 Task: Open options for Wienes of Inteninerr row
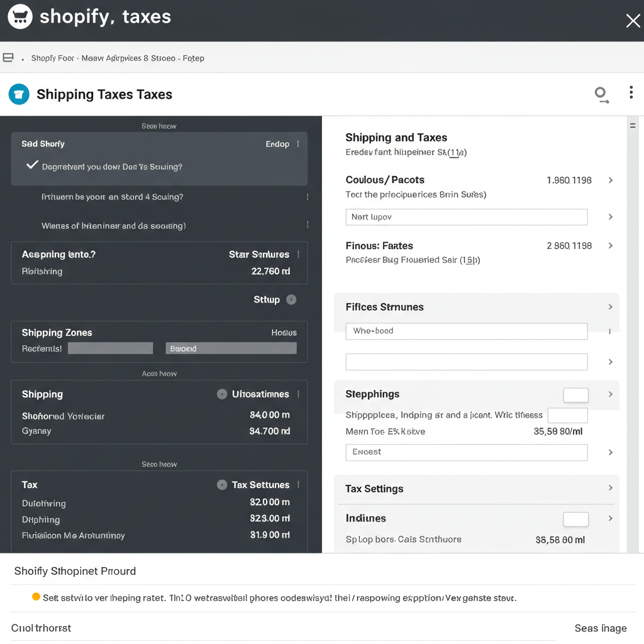308,225
